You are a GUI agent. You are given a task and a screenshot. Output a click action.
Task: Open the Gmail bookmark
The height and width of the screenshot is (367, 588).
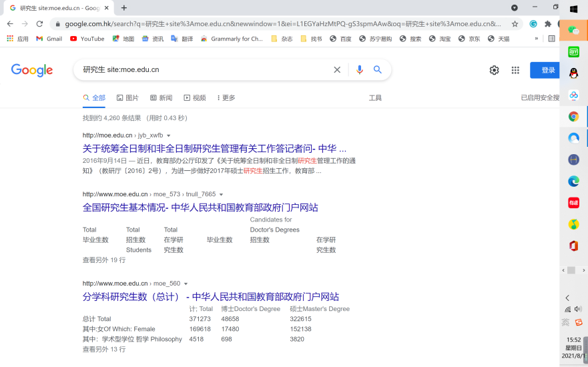49,39
